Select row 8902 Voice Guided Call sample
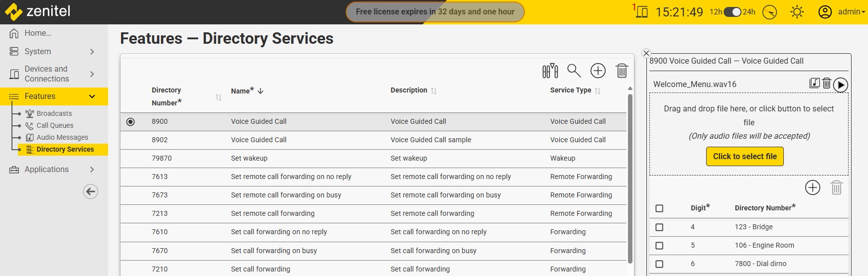 (x=373, y=140)
